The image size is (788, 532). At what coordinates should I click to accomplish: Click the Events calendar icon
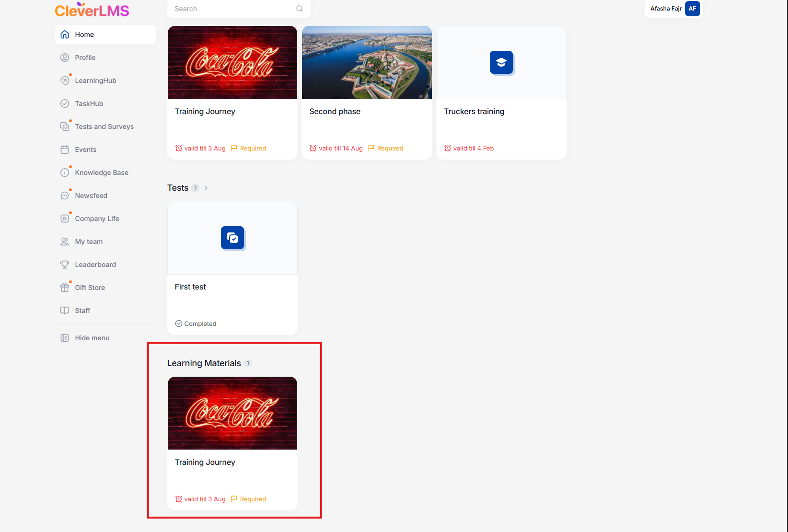pos(65,150)
